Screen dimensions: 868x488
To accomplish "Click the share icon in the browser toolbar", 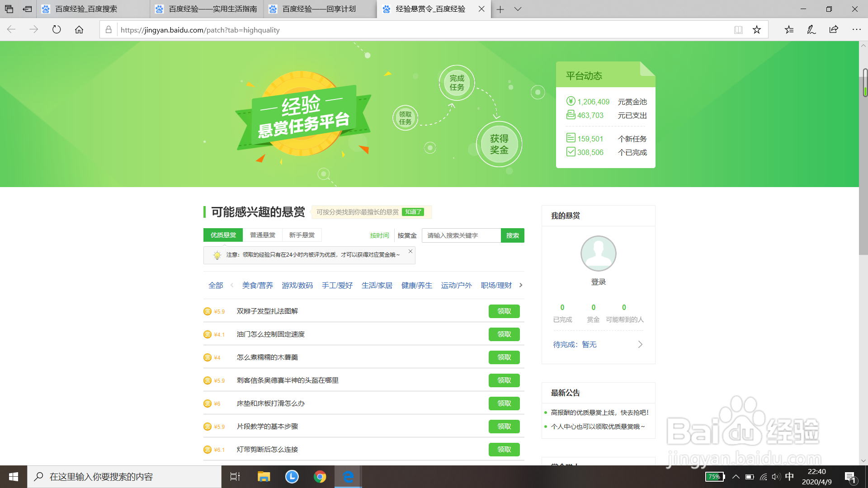I will coord(833,29).
